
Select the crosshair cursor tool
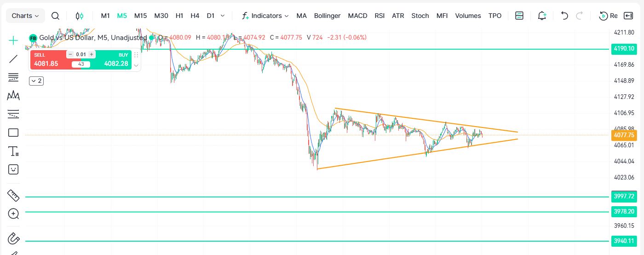point(13,41)
